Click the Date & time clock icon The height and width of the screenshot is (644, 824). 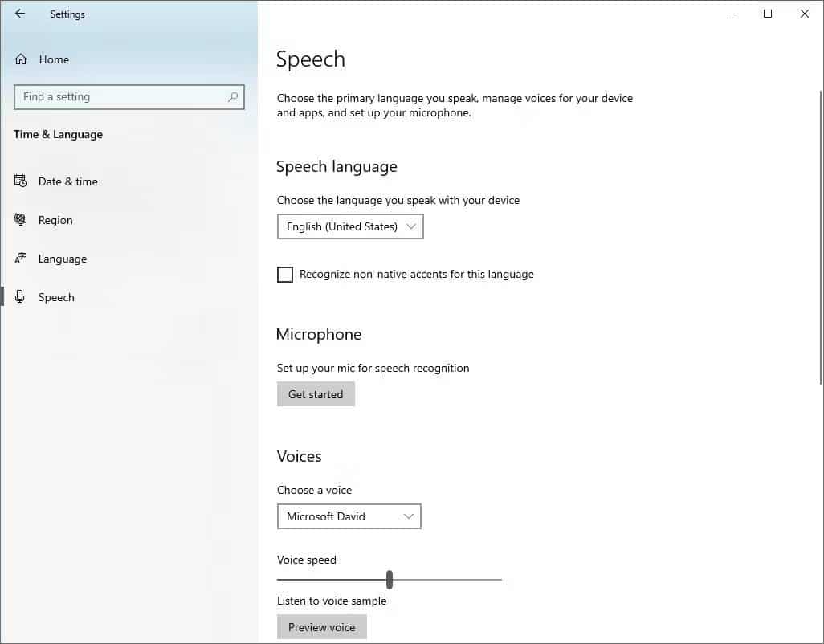(19, 181)
